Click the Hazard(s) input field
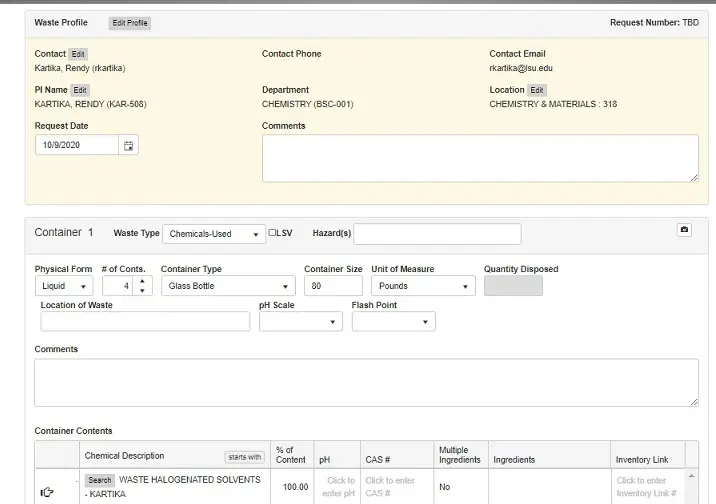The width and height of the screenshot is (716, 504). [x=437, y=234]
